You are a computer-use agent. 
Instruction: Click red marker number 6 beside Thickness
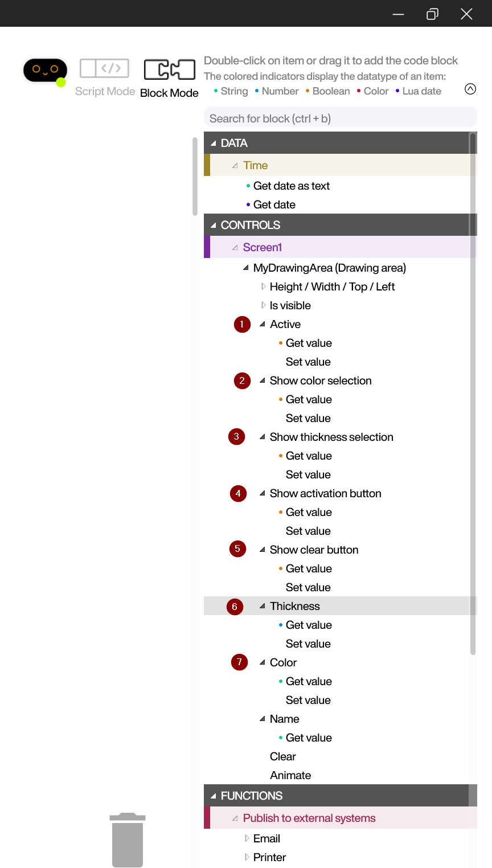tap(235, 607)
